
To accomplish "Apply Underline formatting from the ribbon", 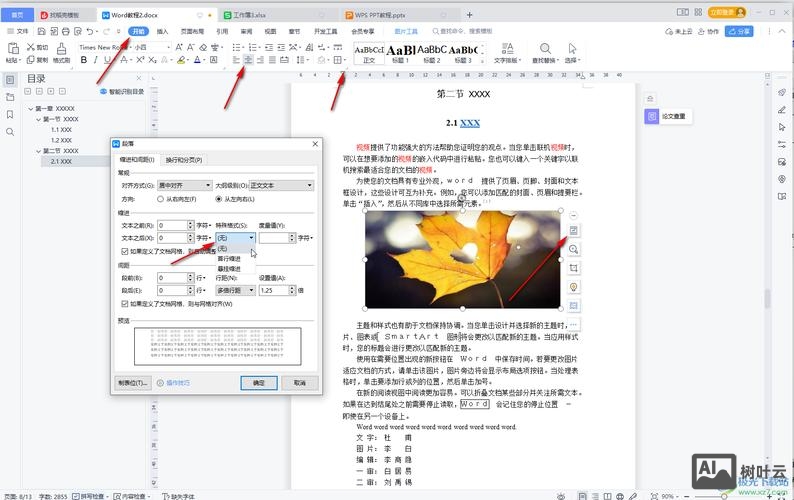I will click(107, 60).
